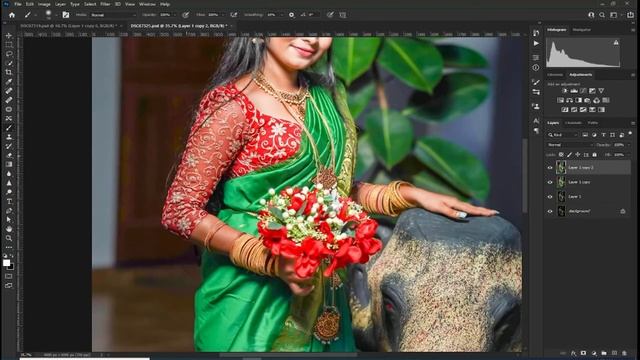
Task: Hide the Layer 1 copy layer
Action: (550, 182)
